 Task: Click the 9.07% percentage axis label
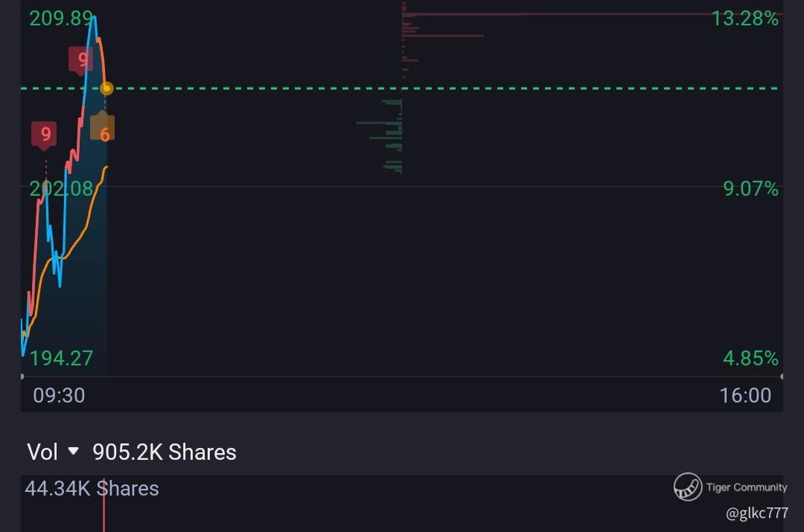coord(750,189)
